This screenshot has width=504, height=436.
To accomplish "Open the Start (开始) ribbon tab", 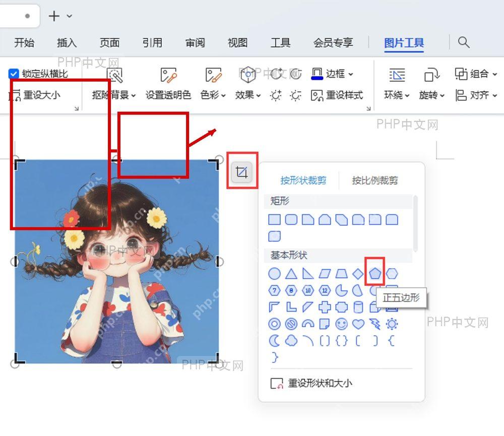I will (x=24, y=42).
